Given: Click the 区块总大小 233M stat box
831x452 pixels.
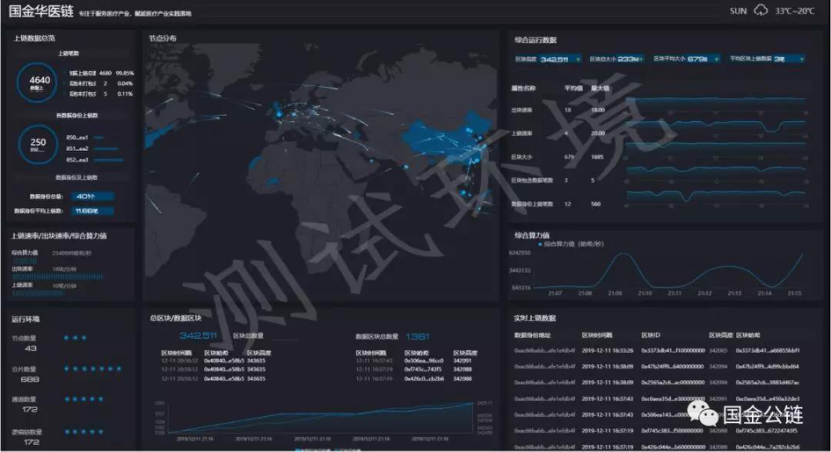Looking at the screenshot, I should pos(614,60).
